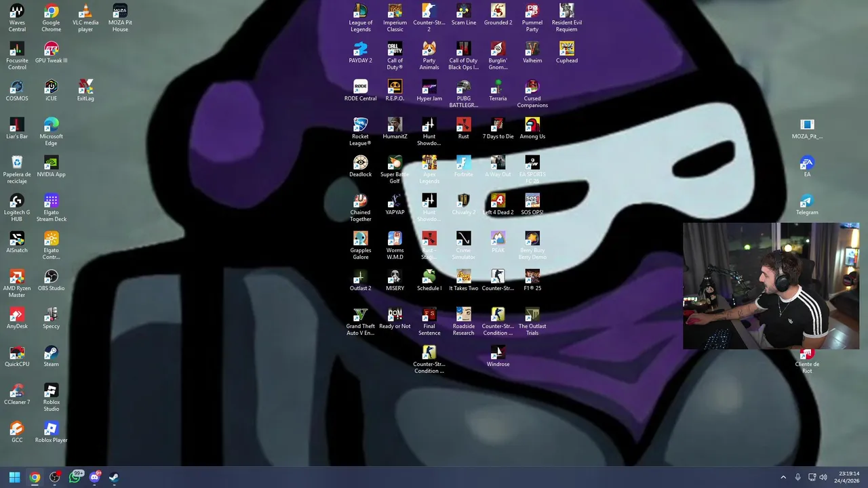868x488 pixels.
Task: Open the RODE Central icon
Action: 361,91
